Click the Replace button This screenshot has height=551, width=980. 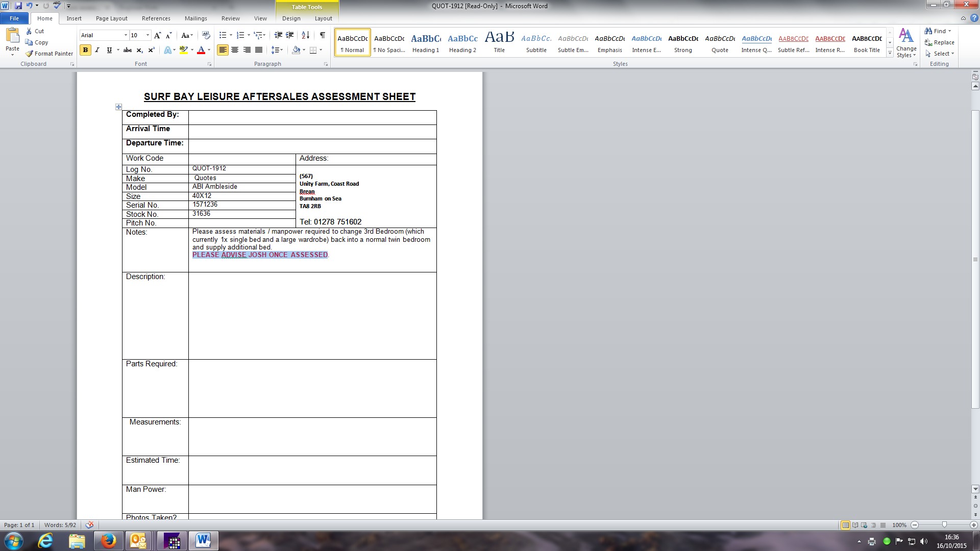940,42
